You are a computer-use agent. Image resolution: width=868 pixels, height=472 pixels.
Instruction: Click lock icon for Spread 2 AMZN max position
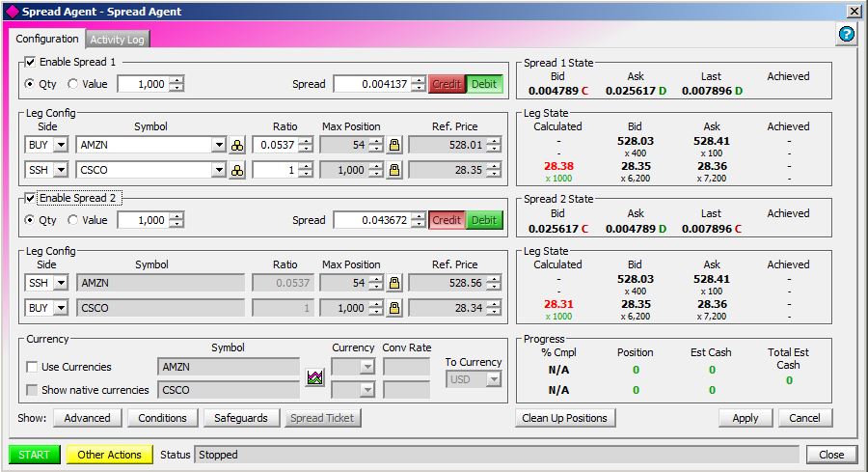tap(393, 283)
